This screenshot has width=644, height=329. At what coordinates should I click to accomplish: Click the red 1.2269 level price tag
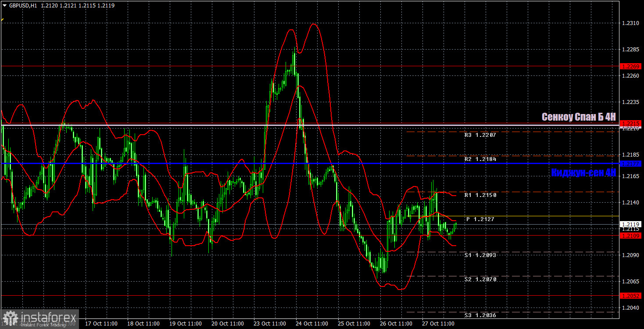click(631, 66)
